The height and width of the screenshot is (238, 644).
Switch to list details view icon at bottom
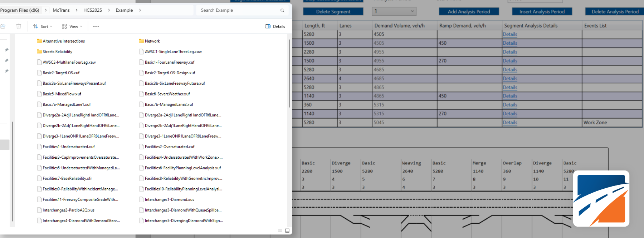click(x=280, y=230)
